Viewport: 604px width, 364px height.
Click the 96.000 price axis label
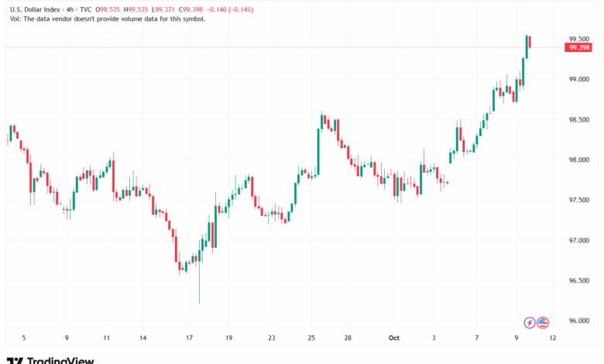click(x=579, y=321)
